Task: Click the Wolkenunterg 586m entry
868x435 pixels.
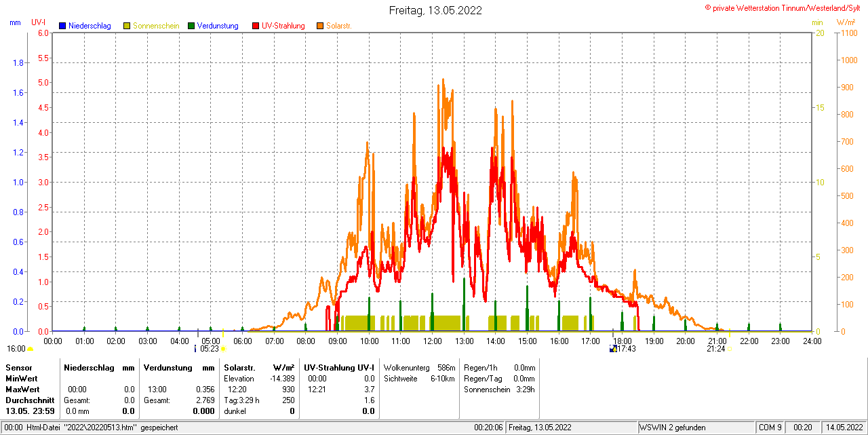Action: pos(419,367)
